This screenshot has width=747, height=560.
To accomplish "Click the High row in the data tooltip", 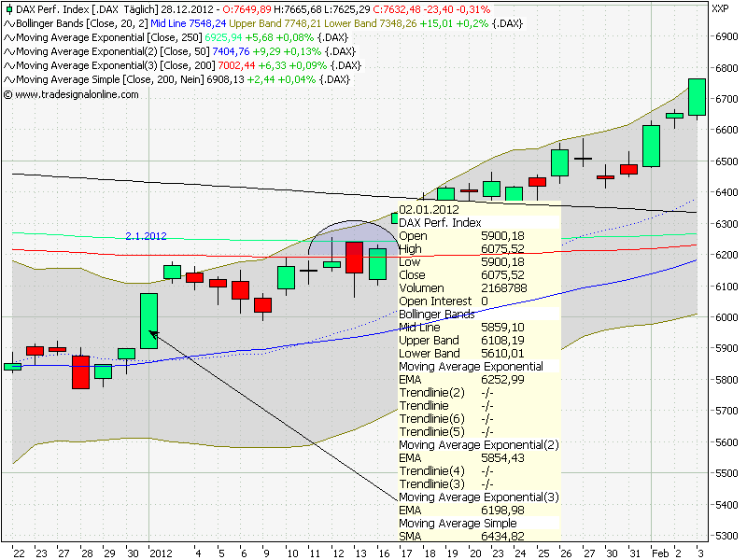I will (x=479, y=249).
